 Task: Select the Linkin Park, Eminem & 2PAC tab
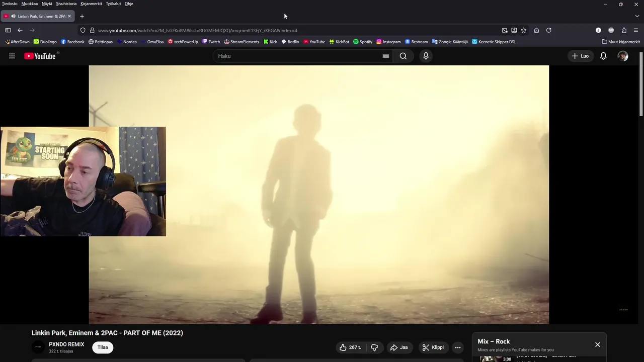click(38, 16)
